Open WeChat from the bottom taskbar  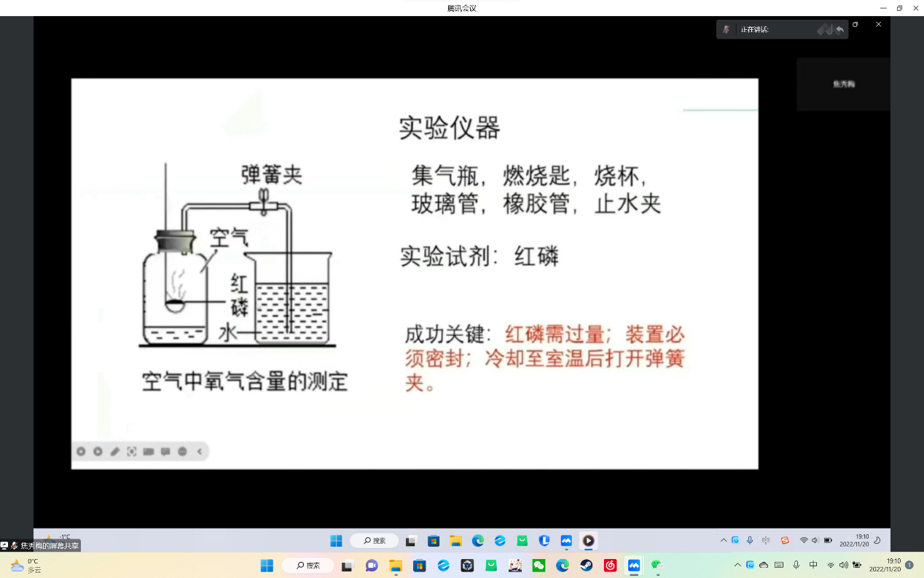pos(539,566)
